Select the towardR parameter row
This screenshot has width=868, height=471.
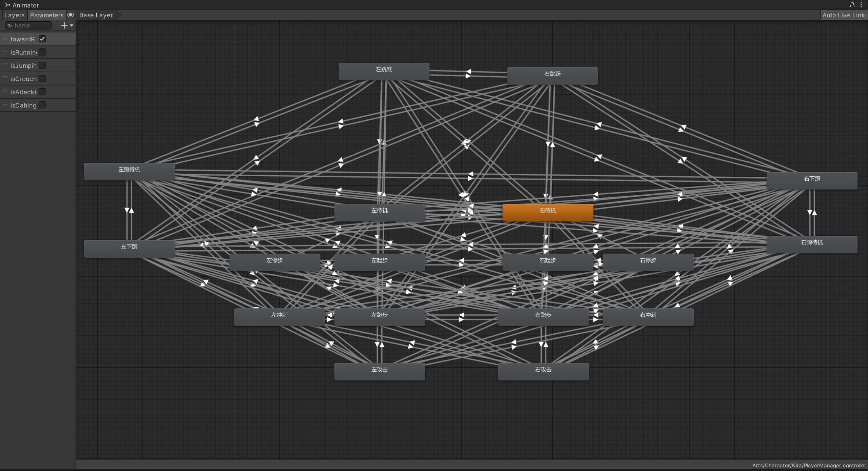pyautogui.click(x=38, y=39)
